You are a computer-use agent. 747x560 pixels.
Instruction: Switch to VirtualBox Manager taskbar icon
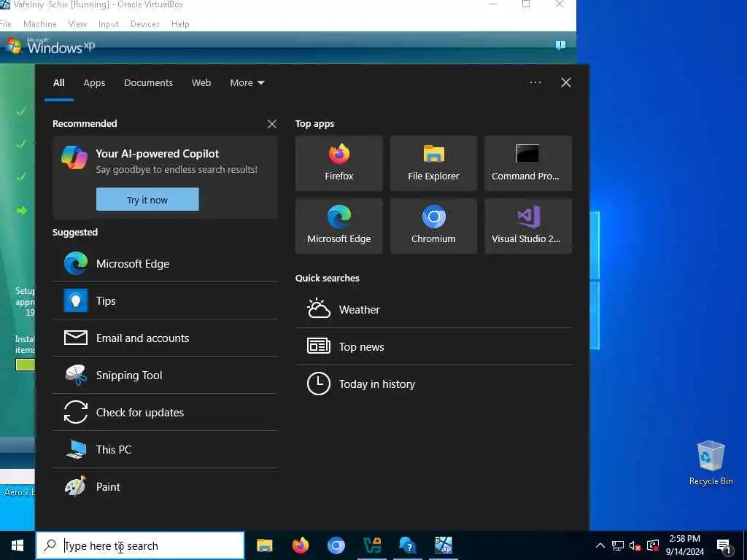coord(372,545)
